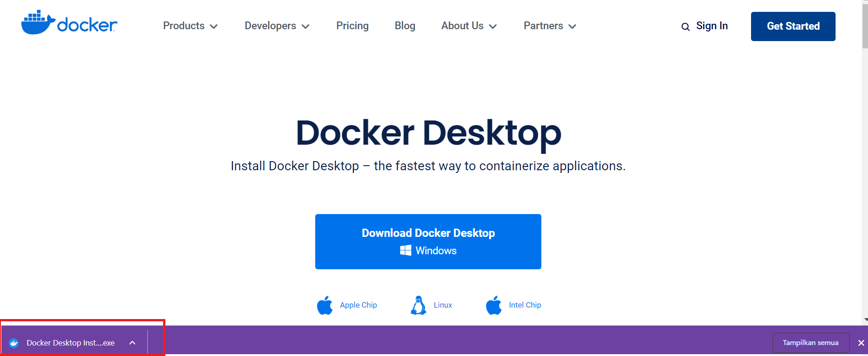Close the downloads bar with X
868x356 pixels.
click(x=861, y=343)
